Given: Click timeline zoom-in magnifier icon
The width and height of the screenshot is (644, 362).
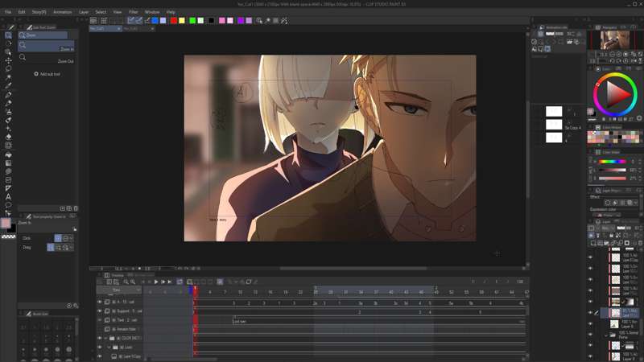Looking at the screenshot, I should [133, 282].
